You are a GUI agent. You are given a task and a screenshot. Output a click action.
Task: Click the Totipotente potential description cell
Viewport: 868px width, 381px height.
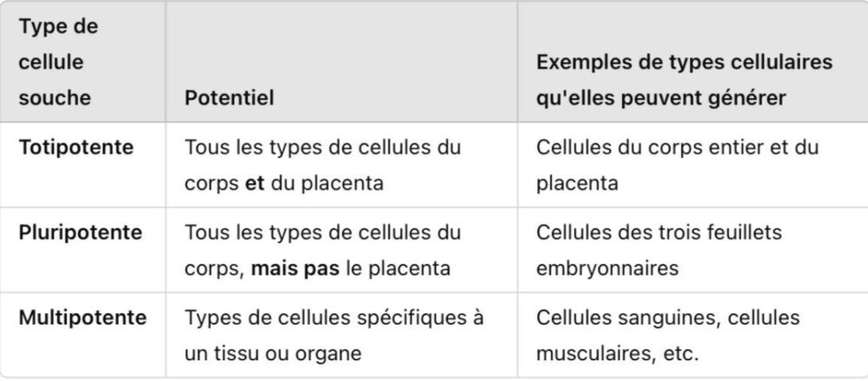(x=323, y=165)
